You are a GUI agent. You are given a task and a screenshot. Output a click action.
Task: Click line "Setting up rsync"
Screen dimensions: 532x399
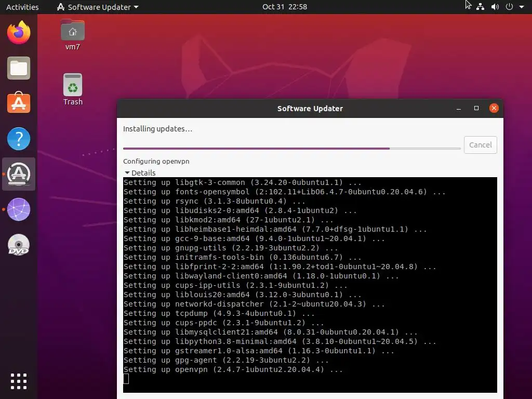(x=214, y=201)
